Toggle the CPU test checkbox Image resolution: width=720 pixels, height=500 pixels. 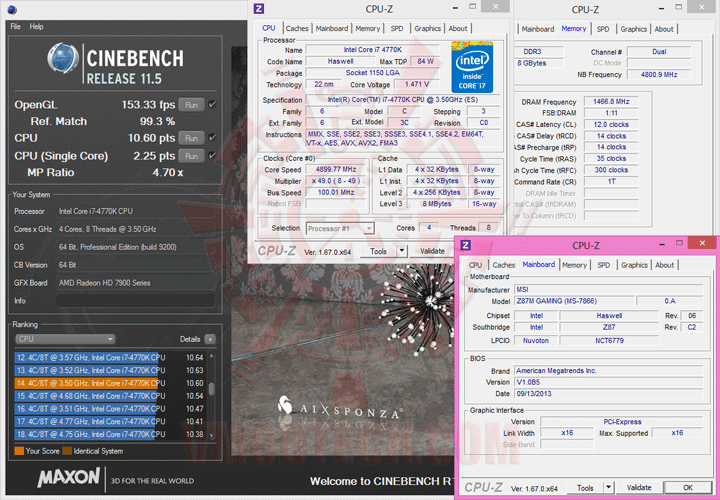[x=212, y=137]
